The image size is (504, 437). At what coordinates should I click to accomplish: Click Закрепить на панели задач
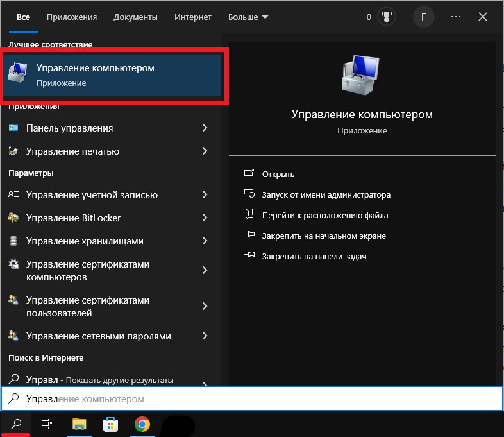pyautogui.click(x=314, y=256)
